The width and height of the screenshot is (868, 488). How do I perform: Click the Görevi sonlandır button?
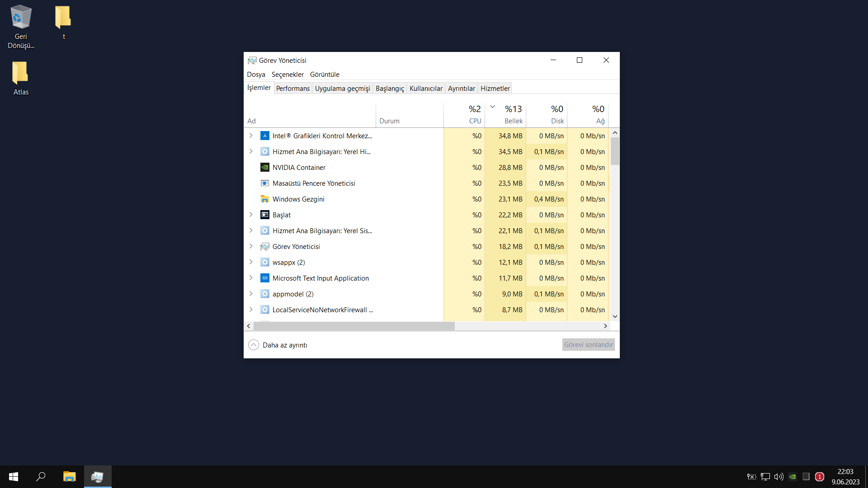coord(588,345)
